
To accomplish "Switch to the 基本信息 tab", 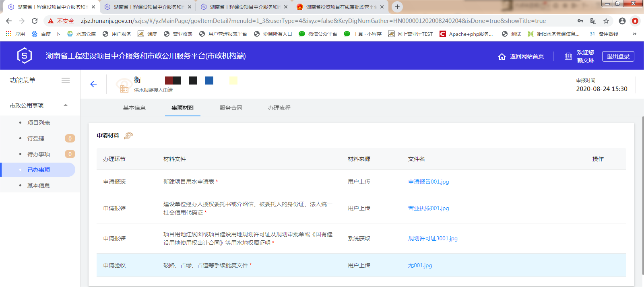I will [x=134, y=108].
